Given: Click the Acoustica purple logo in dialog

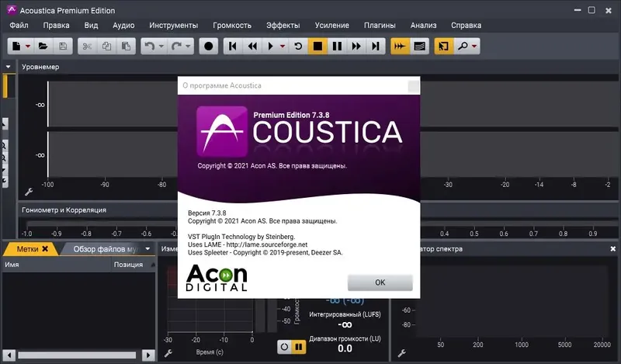Looking at the screenshot, I should (222, 131).
